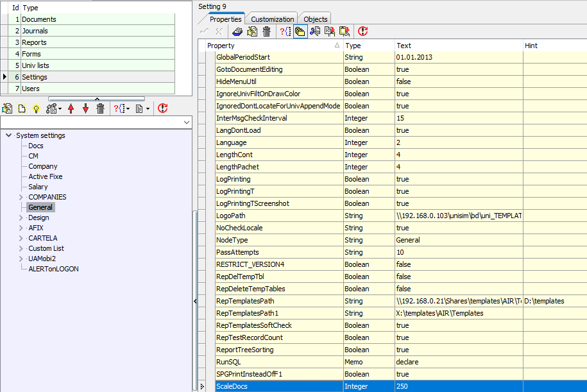
Task: Click the trash can icon in tree toolbar
Action: point(100,108)
